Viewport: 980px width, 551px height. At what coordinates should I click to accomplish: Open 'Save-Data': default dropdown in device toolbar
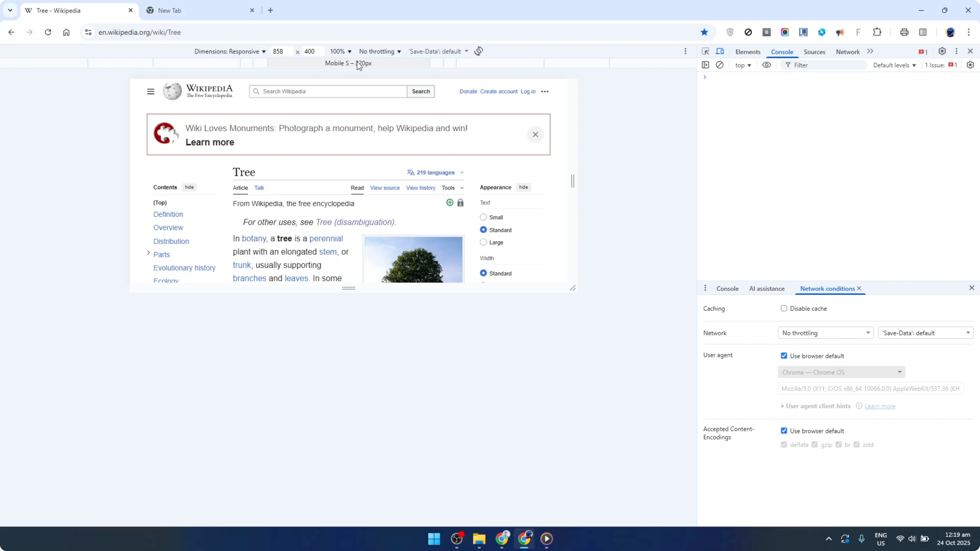[438, 51]
